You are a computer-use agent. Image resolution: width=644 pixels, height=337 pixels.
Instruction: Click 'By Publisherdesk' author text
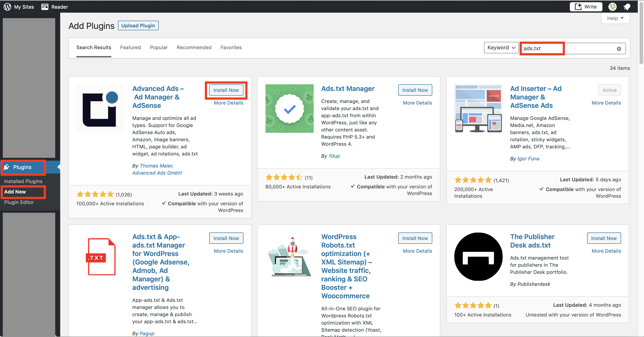530,284
